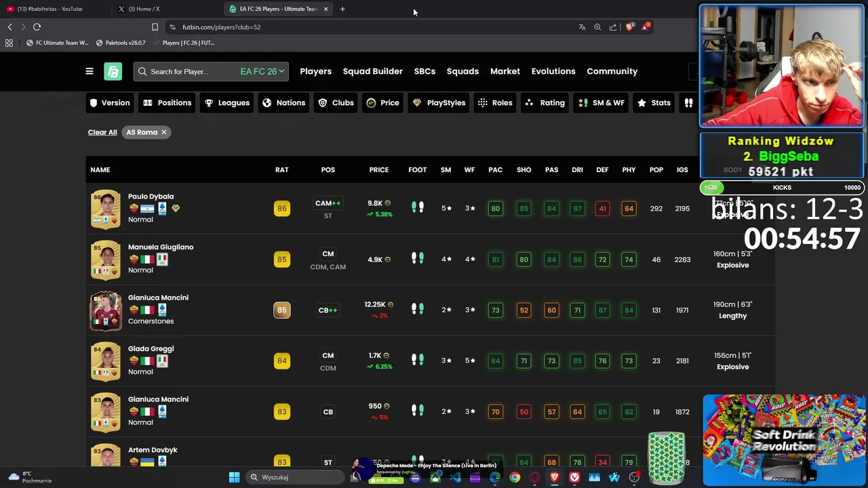Open the Leagues filter
The width and height of the screenshot is (868, 488).
pyautogui.click(x=227, y=103)
